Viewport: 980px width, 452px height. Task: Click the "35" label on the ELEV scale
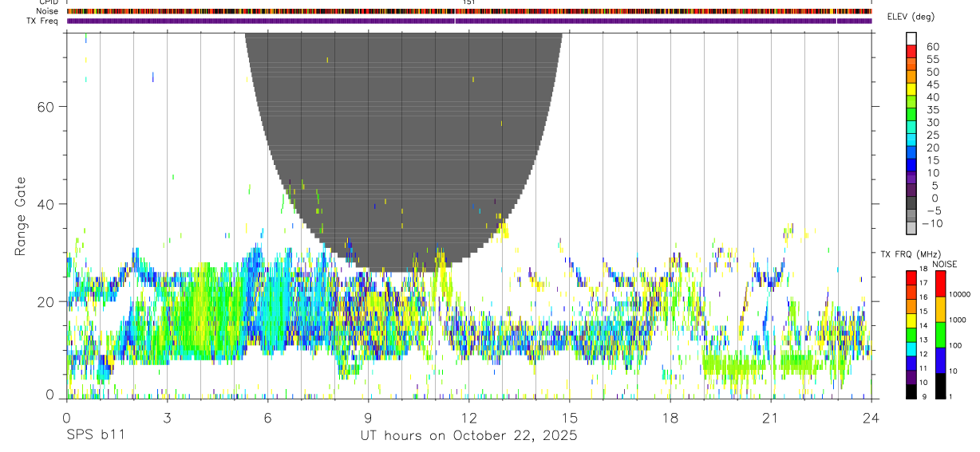tap(932, 109)
